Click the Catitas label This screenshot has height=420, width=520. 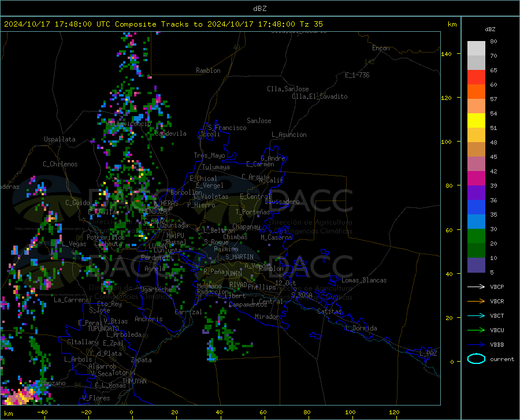point(330,311)
